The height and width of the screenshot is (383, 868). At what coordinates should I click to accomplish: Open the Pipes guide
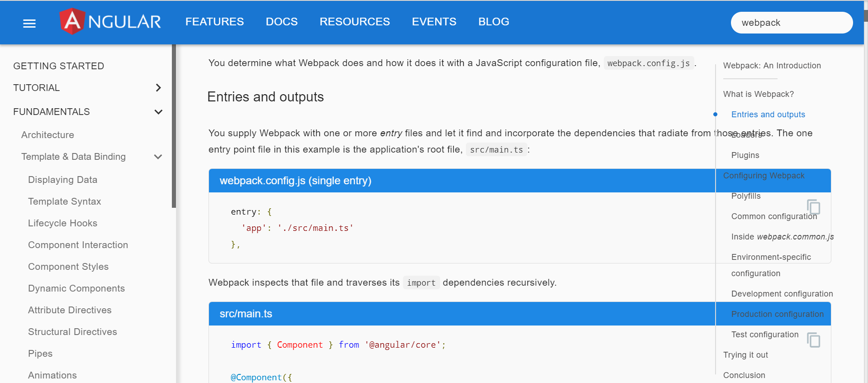(40, 354)
